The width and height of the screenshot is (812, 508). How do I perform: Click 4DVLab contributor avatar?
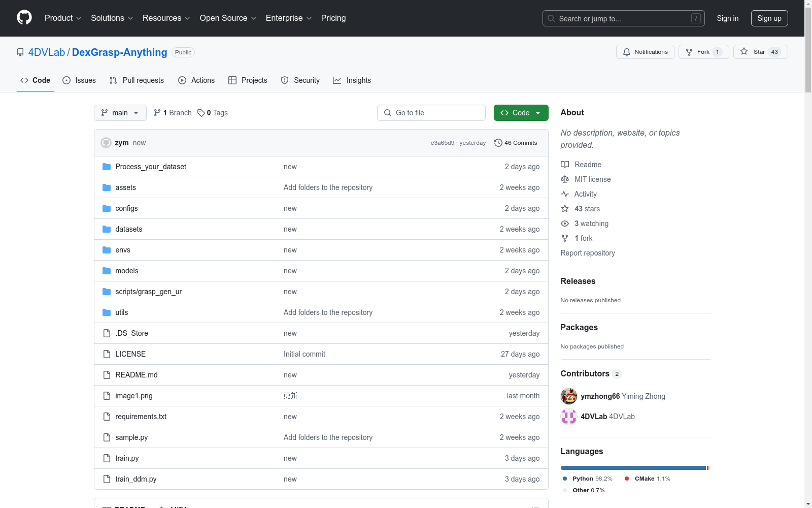click(x=569, y=417)
